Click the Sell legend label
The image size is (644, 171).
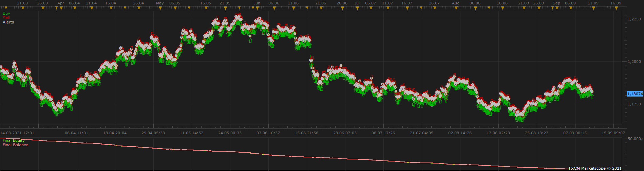[x=6, y=18]
